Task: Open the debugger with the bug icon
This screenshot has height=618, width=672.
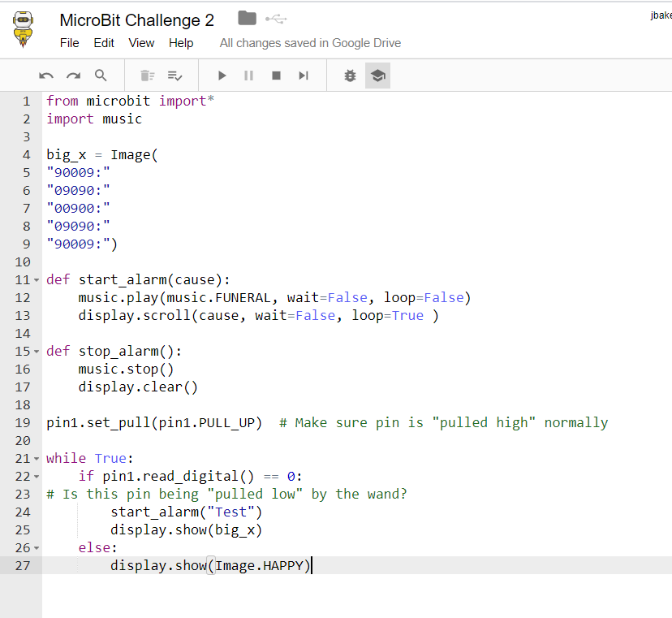Action: click(349, 75)
